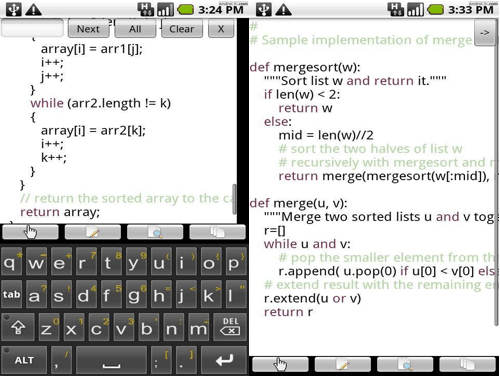Tap the d key
The height and width of the screenshot is (376, 500).
(x=86, y=295)
